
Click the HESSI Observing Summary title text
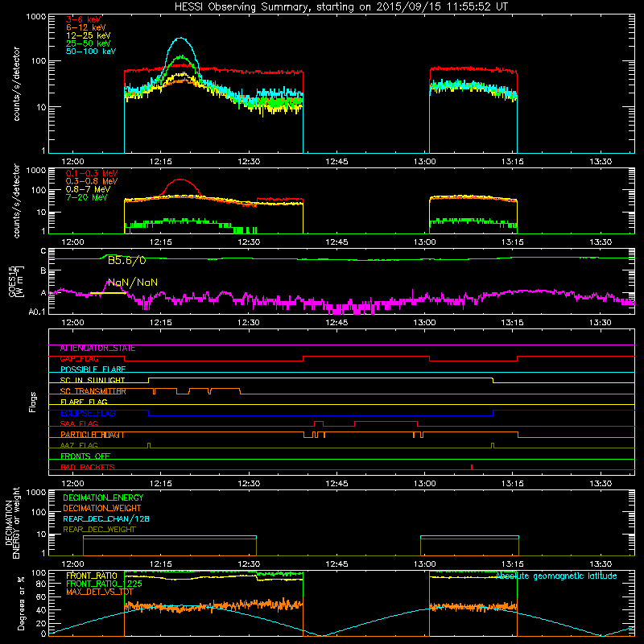tap(341, 7)
